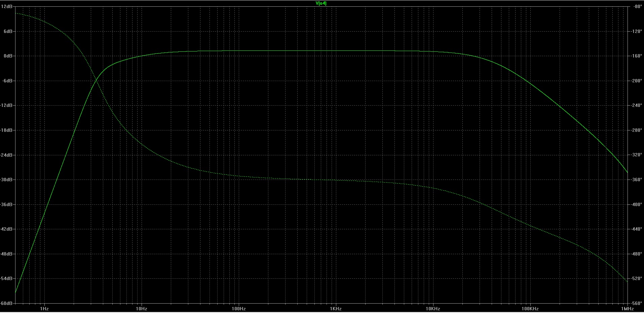This screenshot has height=313, width=644.
Task: Click the 1MHz frequency axis label
Action: click(628, 309)
